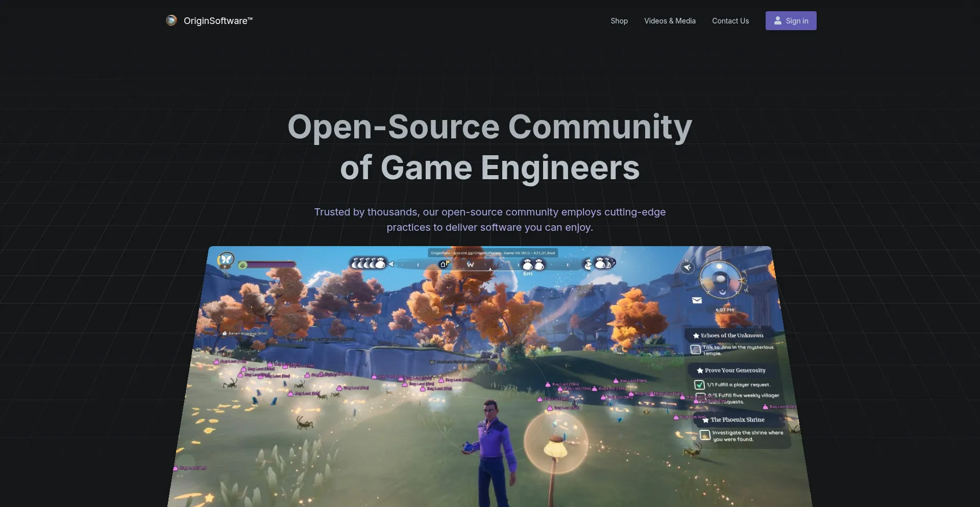980x507 pixels.
Task: Check the 'Talk to Jina' quest checkbox
Action: pos(695,350)
